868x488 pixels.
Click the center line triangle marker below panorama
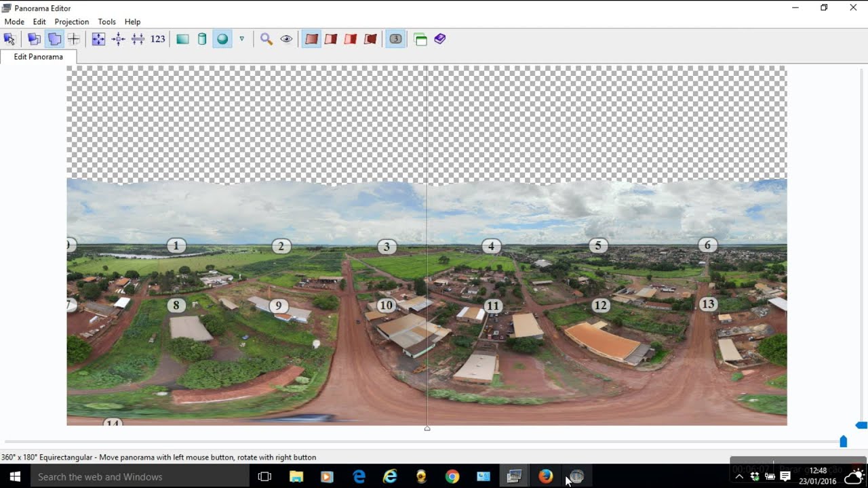pyautogui.click(x=427, y=428)
